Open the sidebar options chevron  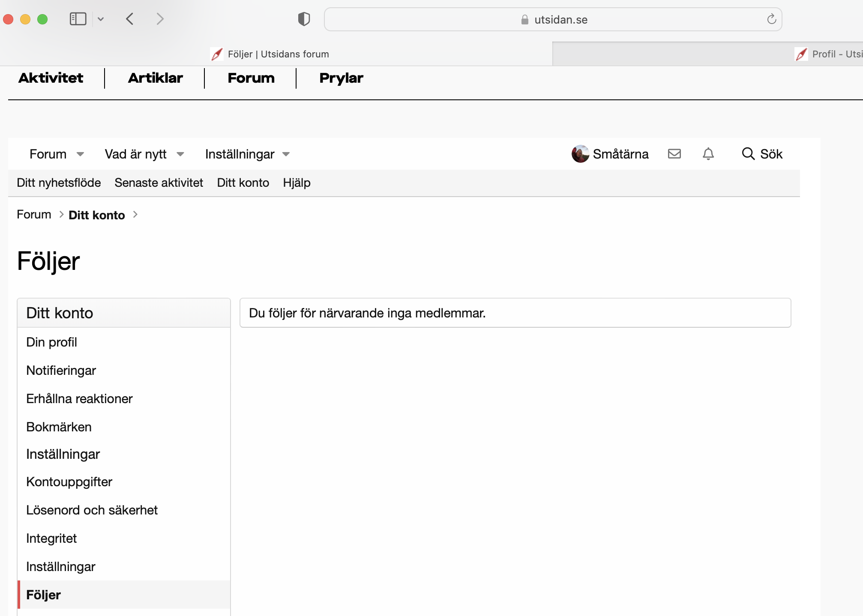[101, 19]
